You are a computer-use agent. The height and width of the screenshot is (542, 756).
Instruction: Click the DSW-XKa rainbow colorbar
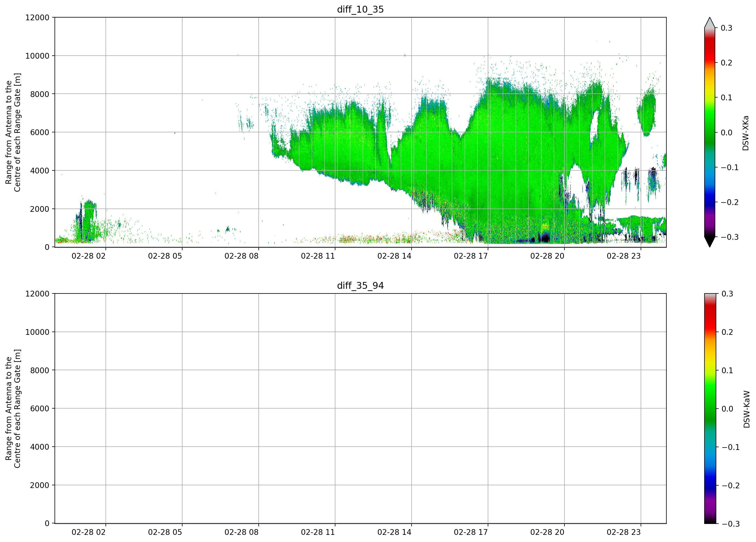coord(710,132)
